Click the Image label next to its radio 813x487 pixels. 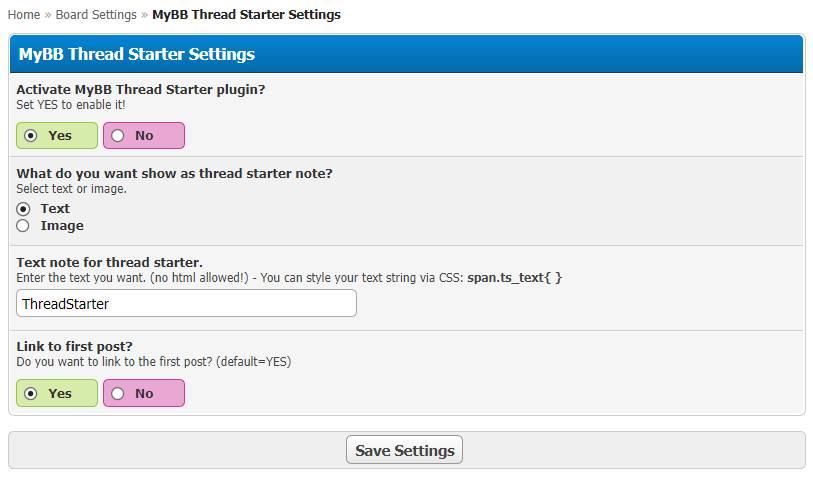point(62,226)
